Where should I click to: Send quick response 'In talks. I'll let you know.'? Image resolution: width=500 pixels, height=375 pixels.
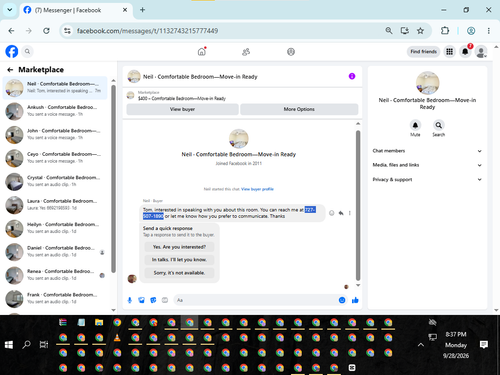[x=179, y=260]
